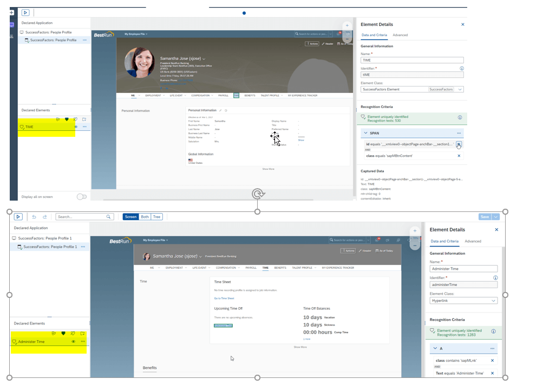Click the Actions button in the top preview header
The image size is (543, 392).
(312, 44)
